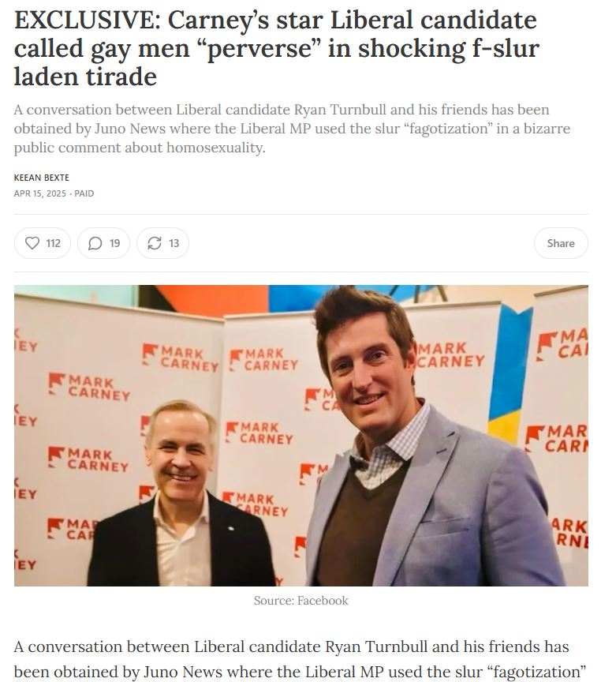Click the Apr 15, 2025 date
Screen dimensions: 616x682
40,193
